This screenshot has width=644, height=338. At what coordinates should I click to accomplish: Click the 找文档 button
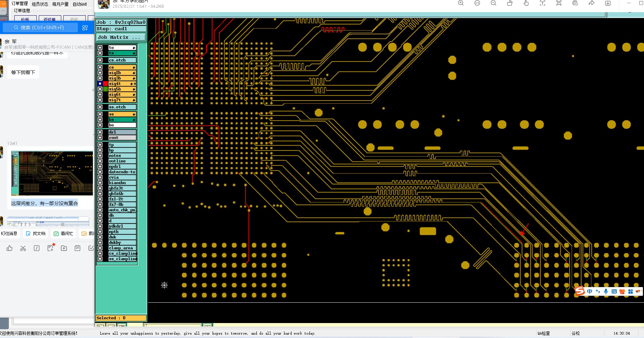(x=36, y=234)
